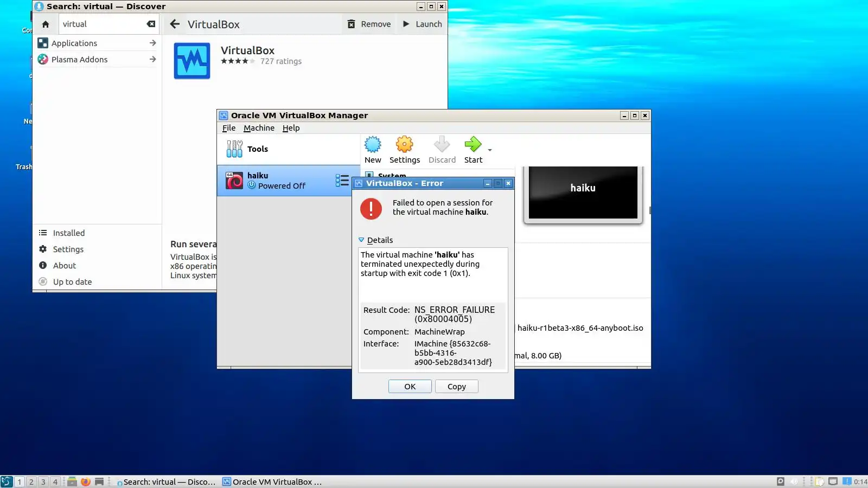
Task: Click the Up to date status entry
Action: click(x=97, y=282)
